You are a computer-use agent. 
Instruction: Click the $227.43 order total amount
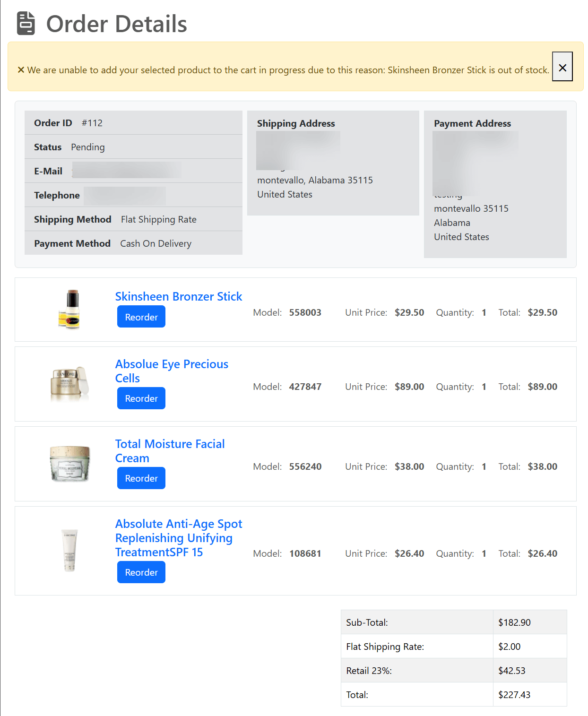pos(514,695)
